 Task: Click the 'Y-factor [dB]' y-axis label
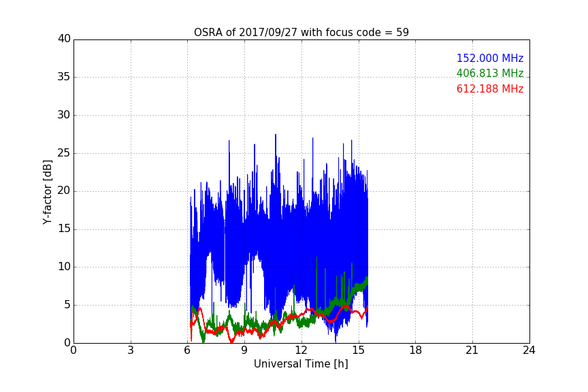point(47,192)
